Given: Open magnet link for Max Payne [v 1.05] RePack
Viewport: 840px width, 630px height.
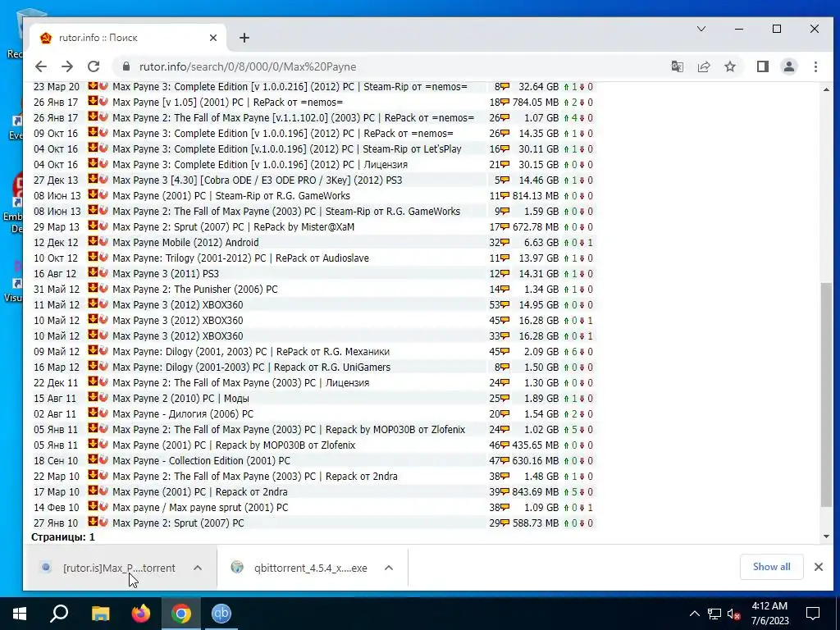Looking at the screenshot, I should 103,101.
